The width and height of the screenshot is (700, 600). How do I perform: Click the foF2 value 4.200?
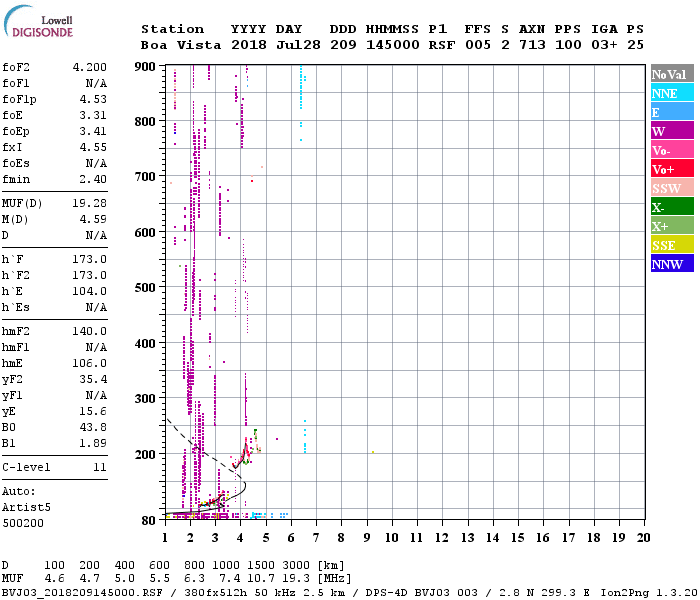(90, 67)
